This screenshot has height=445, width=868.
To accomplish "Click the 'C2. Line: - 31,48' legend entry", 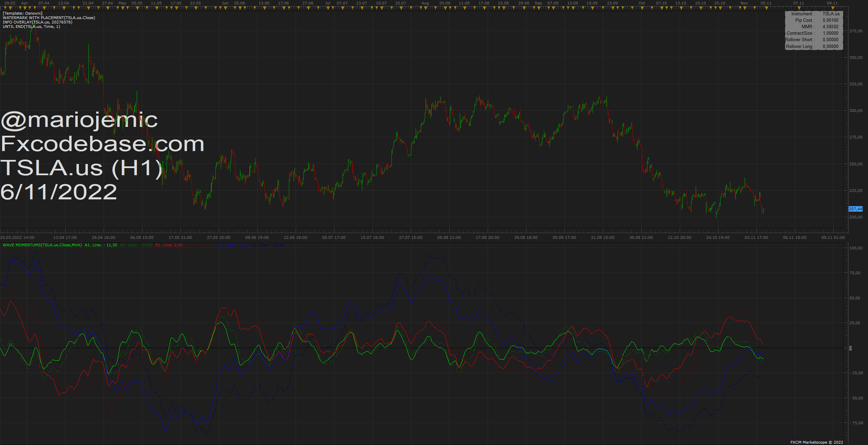I will [x=267, y=245].
